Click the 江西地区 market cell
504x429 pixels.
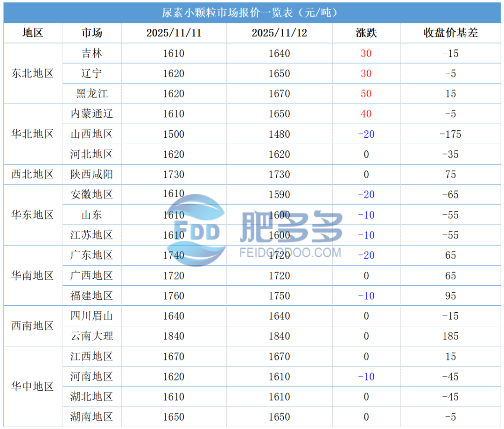tap(92, 356)
